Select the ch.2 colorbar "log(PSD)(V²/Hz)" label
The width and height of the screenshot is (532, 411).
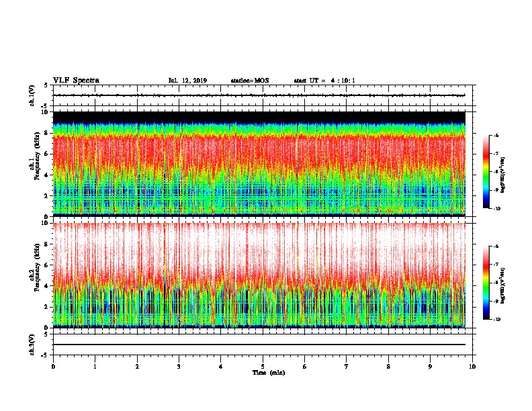[503, 285]
